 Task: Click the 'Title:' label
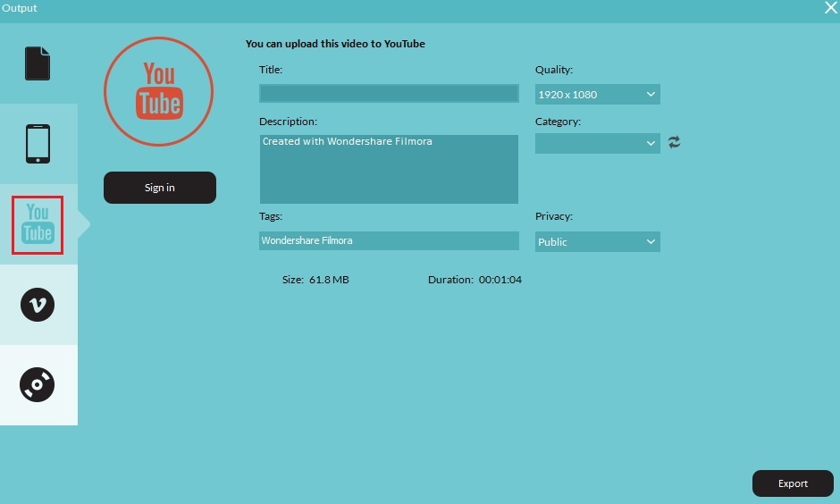pyautogui.click(x=271, y=70)
